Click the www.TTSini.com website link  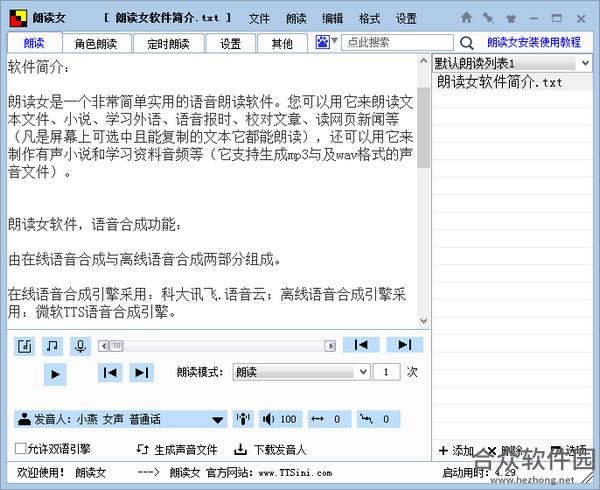(295, 473)
